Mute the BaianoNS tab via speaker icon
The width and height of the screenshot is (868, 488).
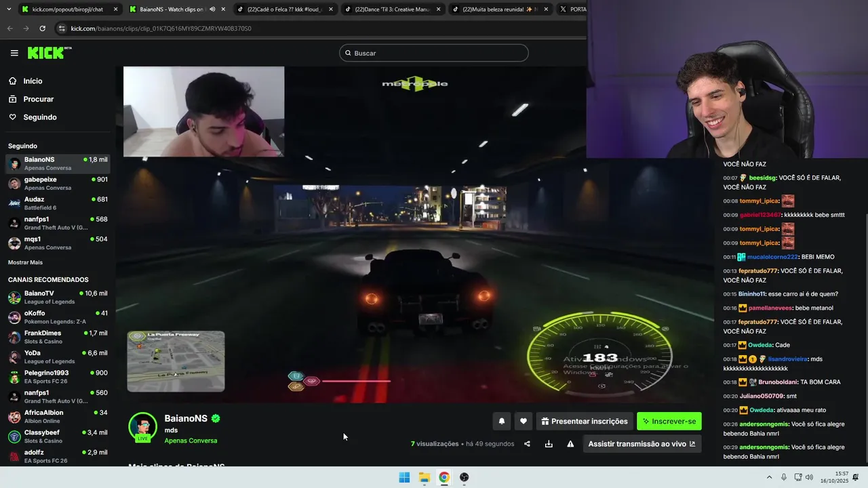(212, 9)
